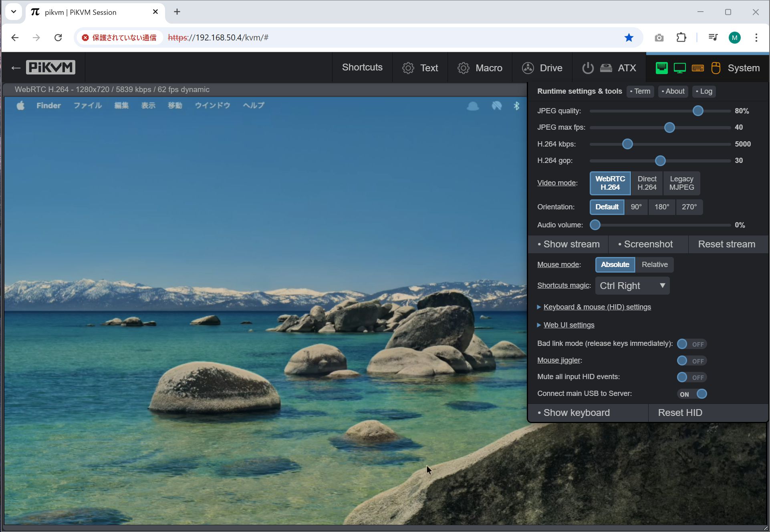
Task: Click the PiKVM logo back arrow
Action: (x=16, y=68)
